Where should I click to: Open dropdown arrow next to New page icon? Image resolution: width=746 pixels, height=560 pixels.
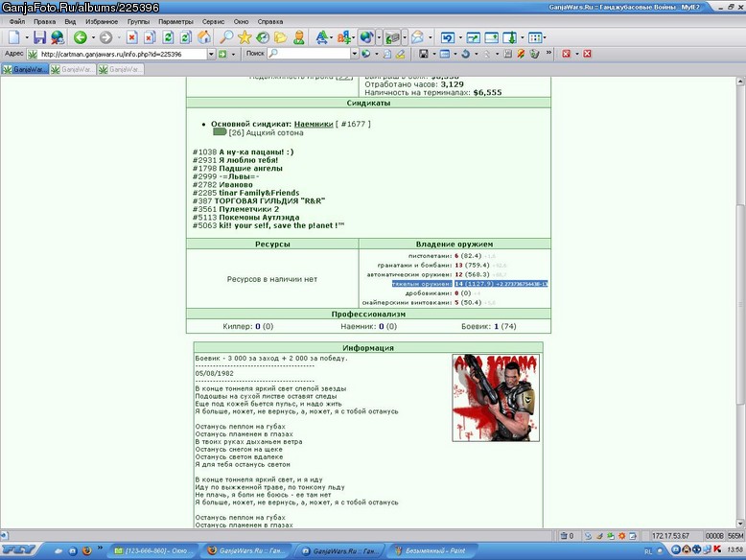(x=27, y=37)
